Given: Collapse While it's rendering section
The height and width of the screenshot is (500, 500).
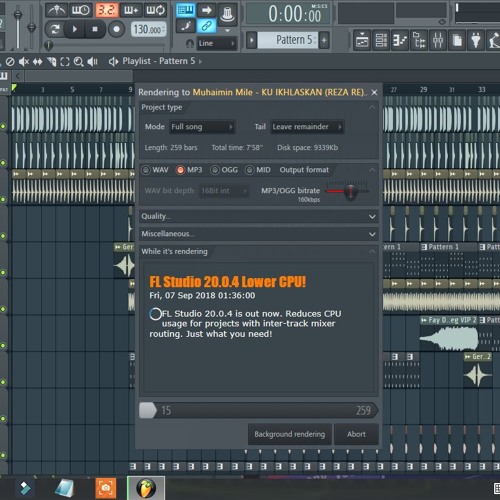Looking at the screenshot, I should 372,252.
